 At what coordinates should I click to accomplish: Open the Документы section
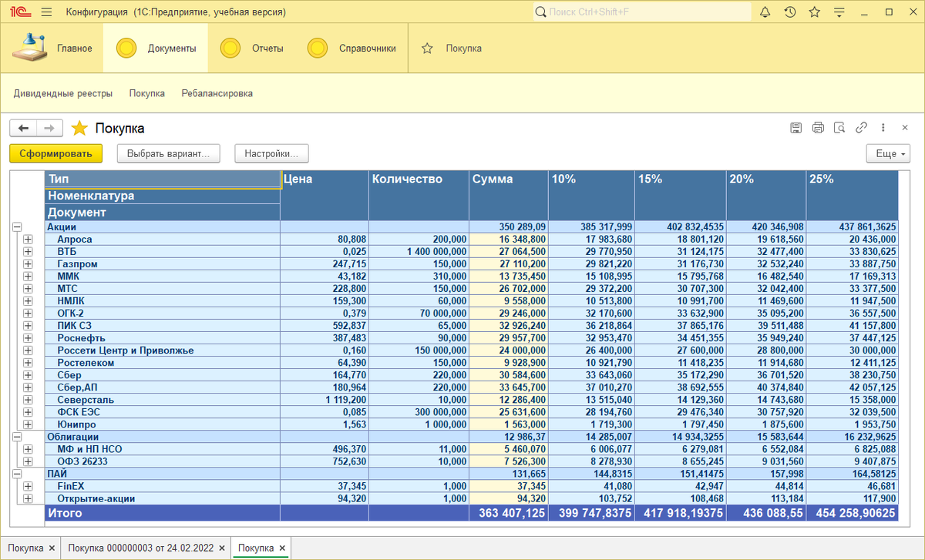tap(156, 49)
